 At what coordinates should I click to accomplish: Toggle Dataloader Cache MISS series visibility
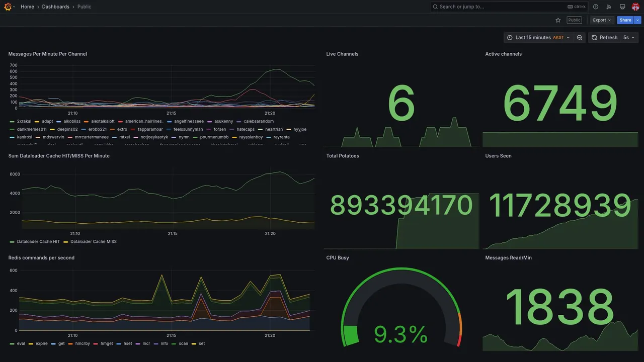tap(93, 242)
